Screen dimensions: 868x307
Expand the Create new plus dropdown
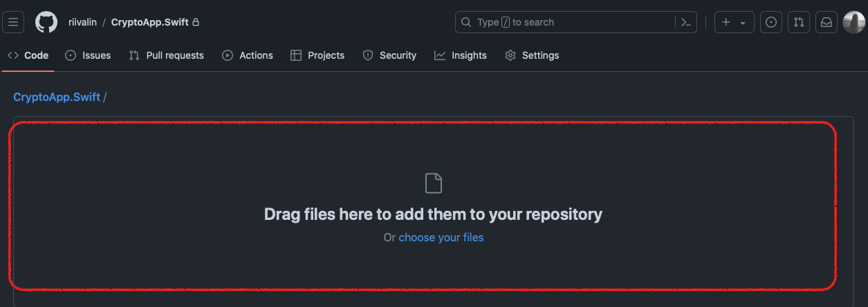tap(733, 22)
